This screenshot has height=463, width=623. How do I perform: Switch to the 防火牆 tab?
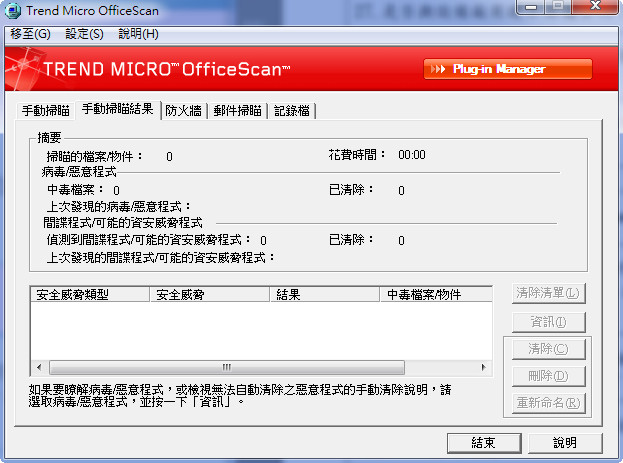click(x=185, y=111)
